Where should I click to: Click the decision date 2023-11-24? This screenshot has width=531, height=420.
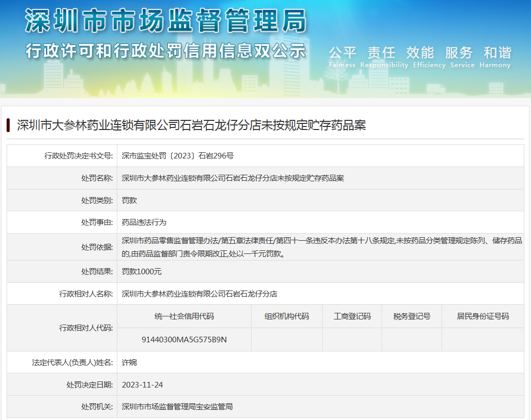142,384
